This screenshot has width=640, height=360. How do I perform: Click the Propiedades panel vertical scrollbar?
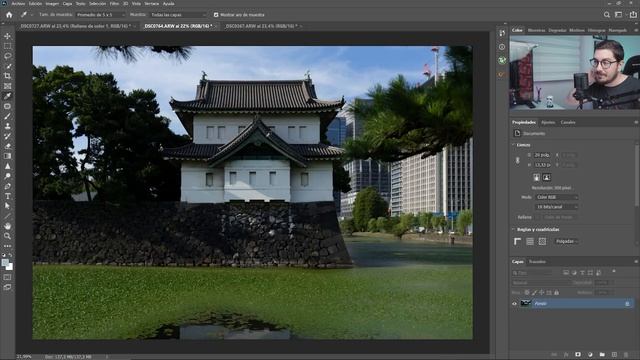637,176
